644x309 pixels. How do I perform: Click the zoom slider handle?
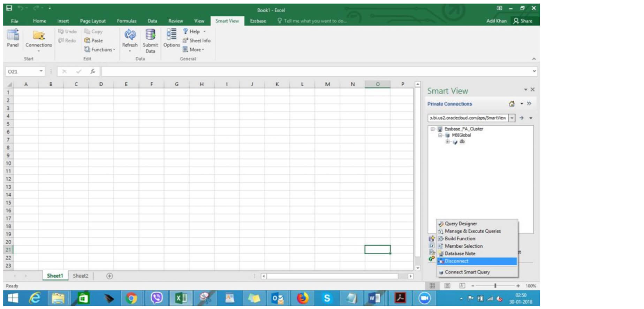(x=495, y=286)
